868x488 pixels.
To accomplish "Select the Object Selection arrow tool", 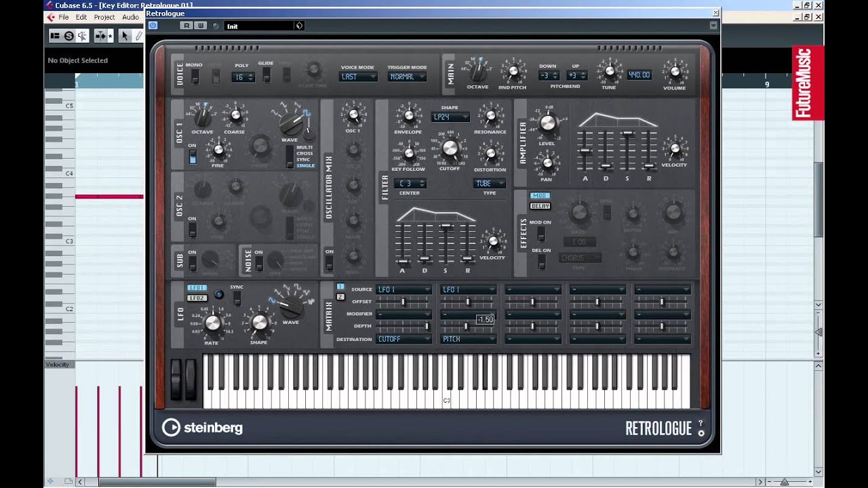I will (x=125, y=36).
